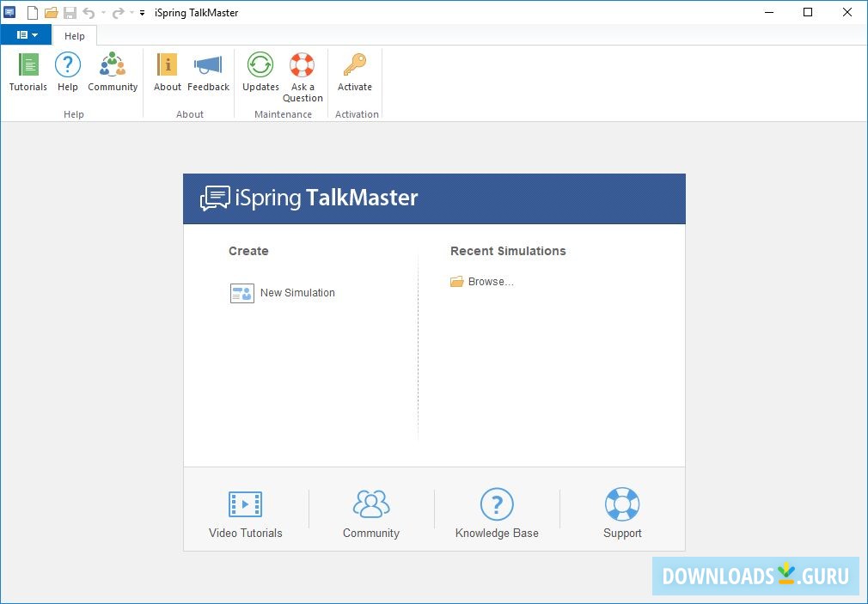Image resolution: width=868 pixels, height=604 pixels.
Task: Create a New Simulation
Action: (283, 293)
